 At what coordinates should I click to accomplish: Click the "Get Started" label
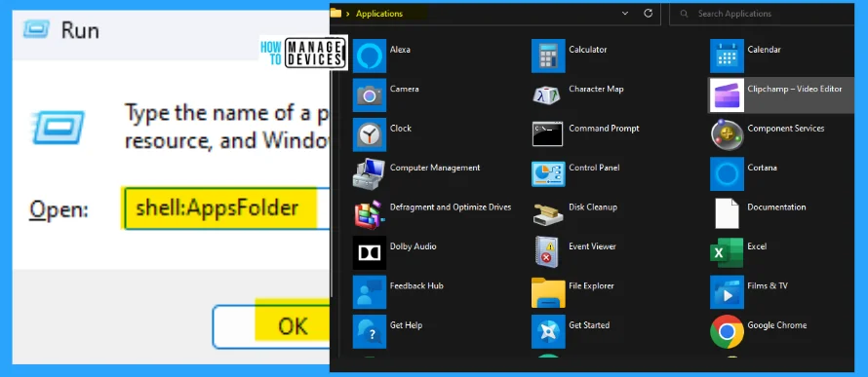tap(589, 325)
